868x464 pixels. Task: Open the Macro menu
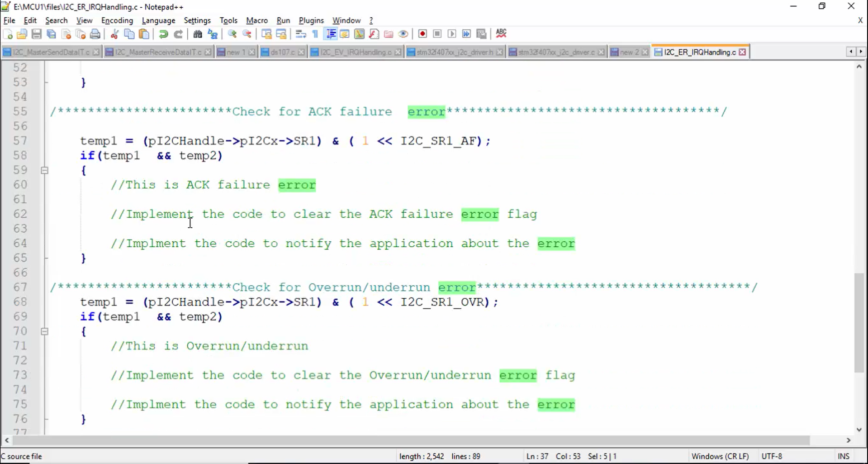click(x=257, y=20)
